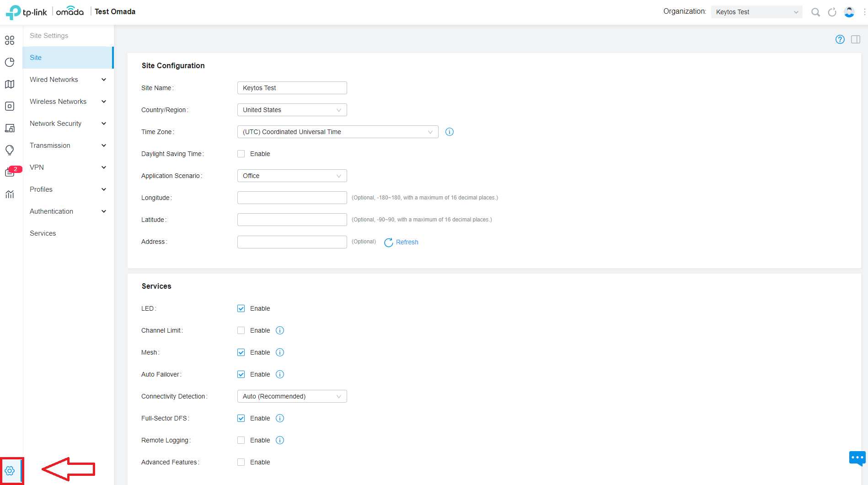The width and height of the screenshot is (868, 485).
Task: Open the Country/Region dropdown
Action: pos(292,110)
